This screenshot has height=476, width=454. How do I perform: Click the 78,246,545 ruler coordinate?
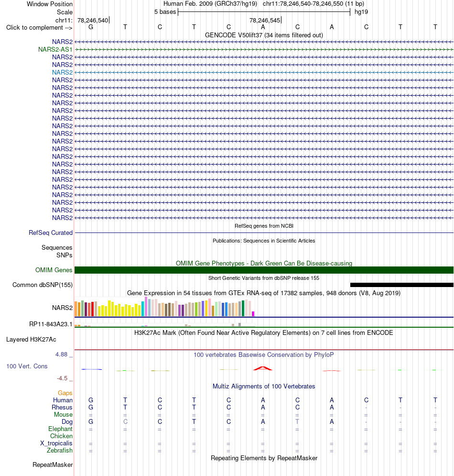pos(264,21)
